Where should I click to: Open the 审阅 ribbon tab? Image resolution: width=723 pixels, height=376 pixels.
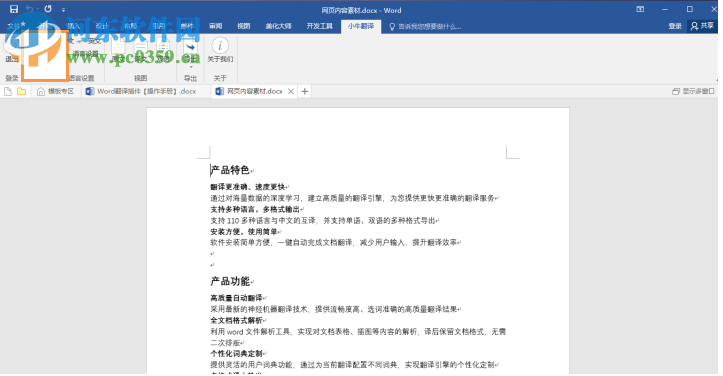tap(215, 26)
